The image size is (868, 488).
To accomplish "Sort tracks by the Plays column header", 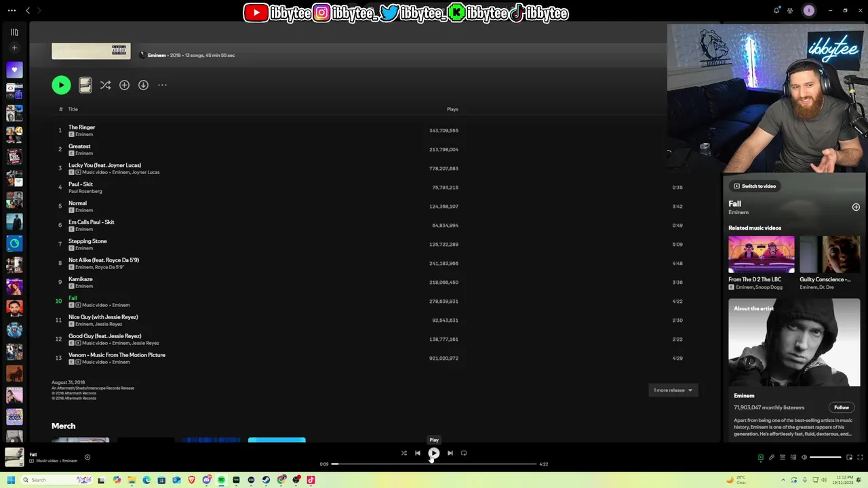I will pyautogui.click(x=452, y=109).
